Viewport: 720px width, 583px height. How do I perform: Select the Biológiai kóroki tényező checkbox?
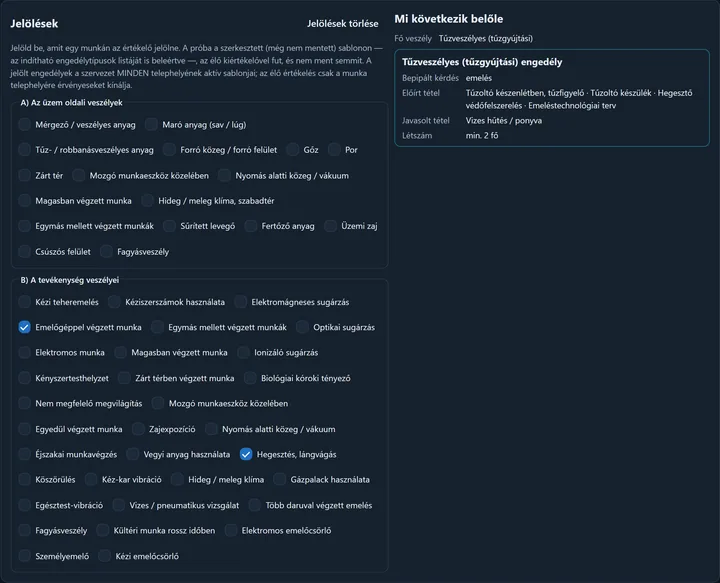click(x=250, y=378)
